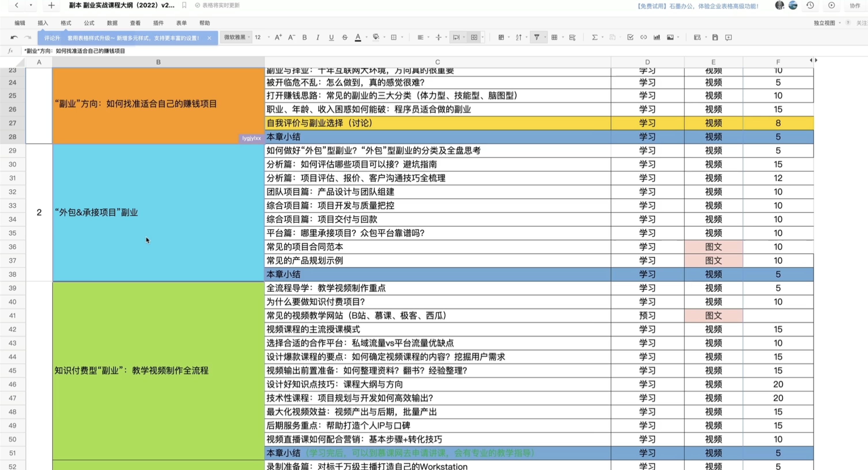Click the add comment icon

729,37
